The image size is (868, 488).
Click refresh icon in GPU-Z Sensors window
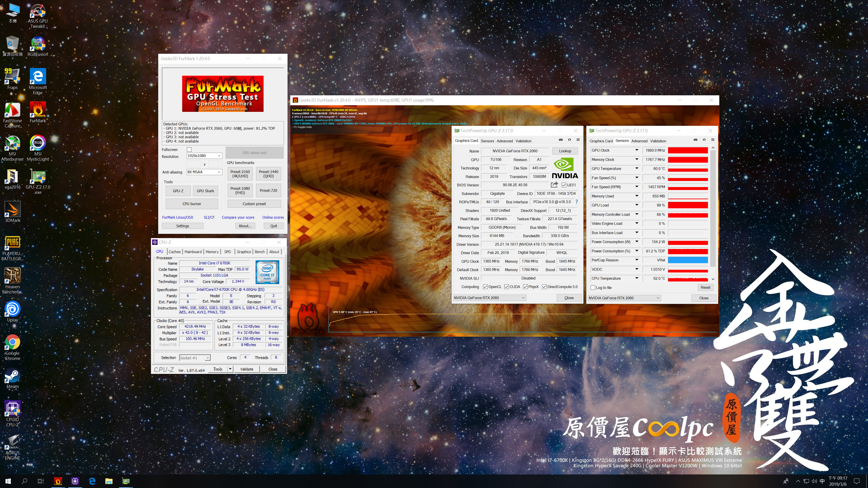(x=704, y=140)
